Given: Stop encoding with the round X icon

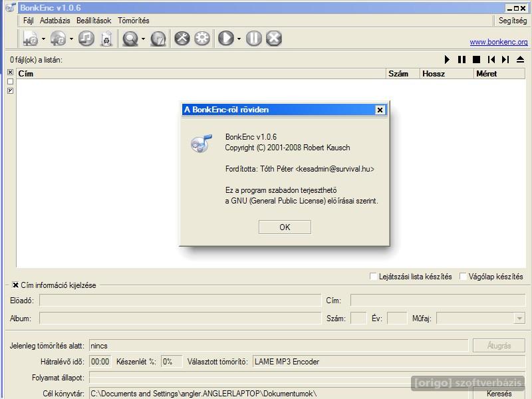Looking at the screenshot, I should pyautogui.click(x=274, y=38).
